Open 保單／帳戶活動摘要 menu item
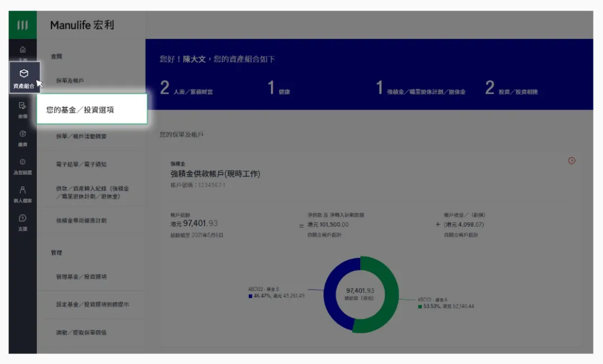This screenshot has height=364, width=603. click(81, 136)
